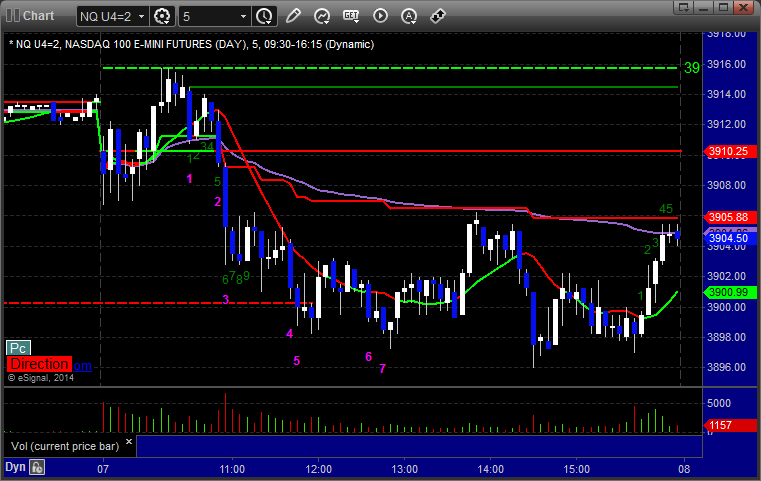761x481 pixels.
Task: Expand the interval 5 dropdown
Action: pyautogui.click(x=244, y=17)
